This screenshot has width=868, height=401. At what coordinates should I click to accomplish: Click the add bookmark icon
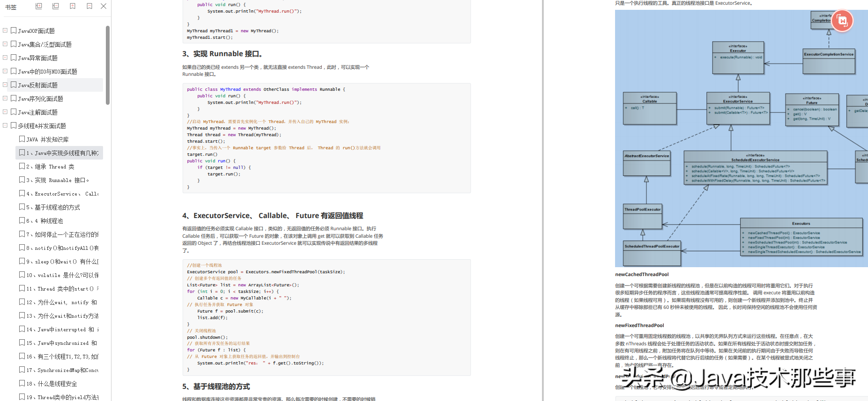pos(73,6)
